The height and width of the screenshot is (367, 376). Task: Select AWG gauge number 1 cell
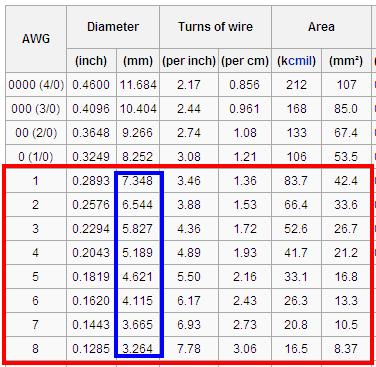[x=36, y=181]
